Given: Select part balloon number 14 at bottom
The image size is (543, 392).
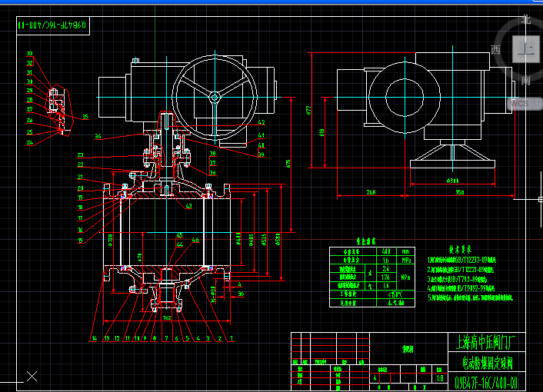Looking at the screenshot, I should tap(94, 338).
